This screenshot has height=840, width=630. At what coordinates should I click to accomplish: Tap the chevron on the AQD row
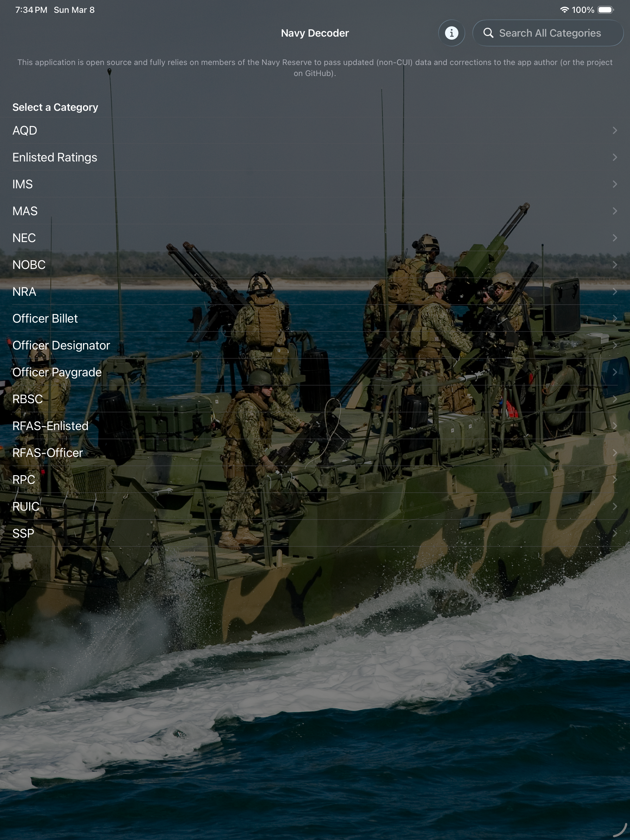tap(615, 130)
